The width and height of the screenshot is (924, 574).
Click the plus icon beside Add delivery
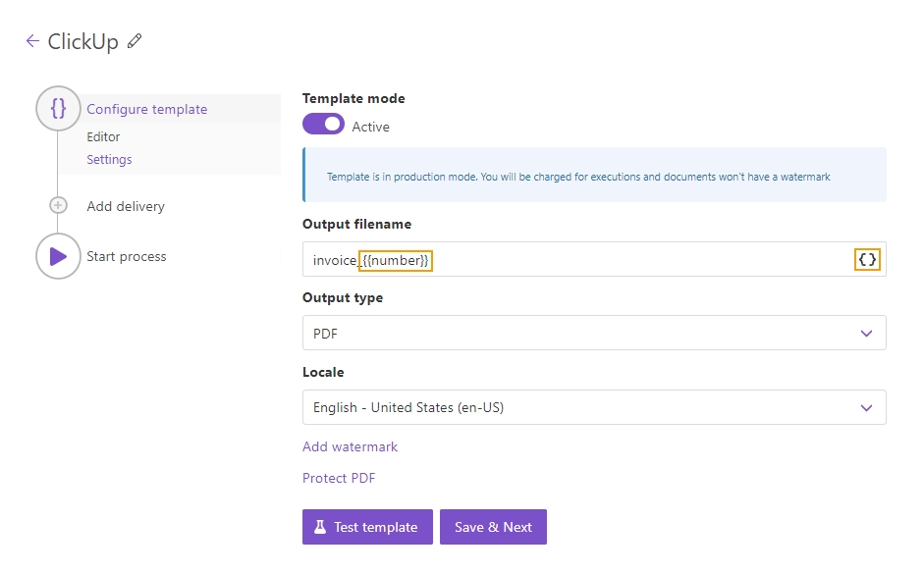pyautogui.click(x=58, y=205)
